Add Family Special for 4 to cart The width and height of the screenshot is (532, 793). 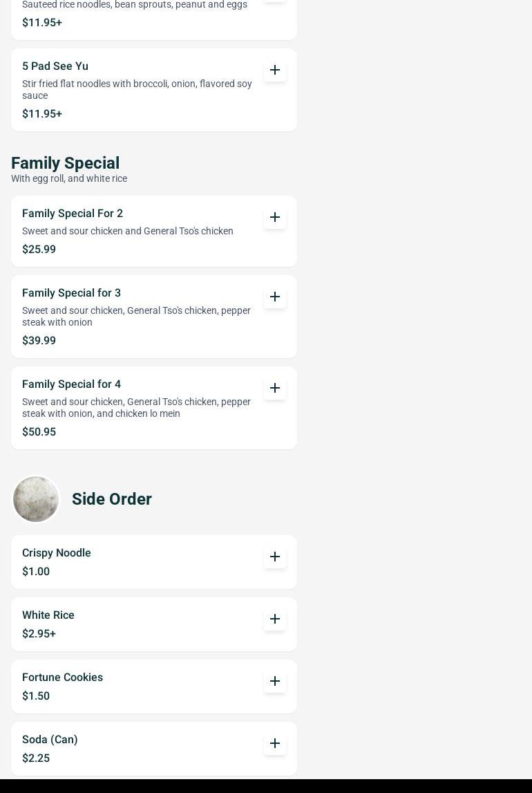[275, 388]
